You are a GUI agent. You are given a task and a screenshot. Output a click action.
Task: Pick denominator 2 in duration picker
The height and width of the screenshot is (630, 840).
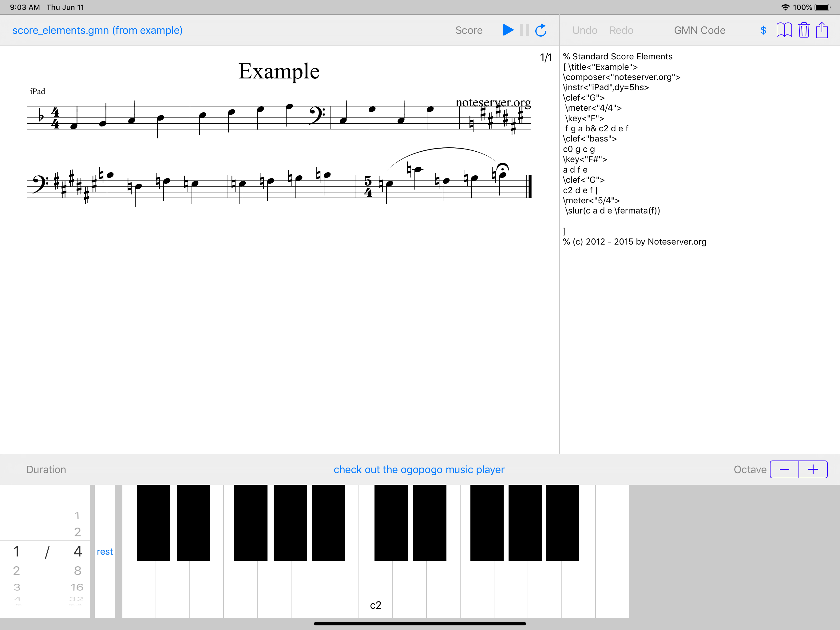pos(77,532)
